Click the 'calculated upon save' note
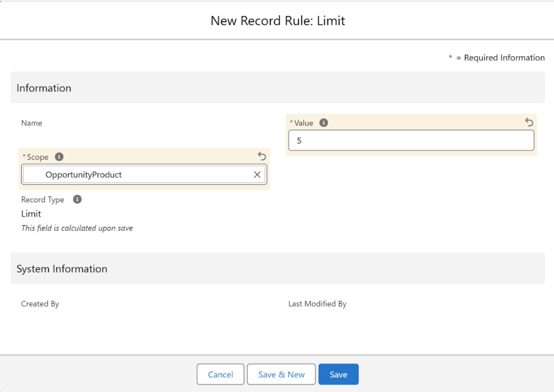Viewport: 554px width, 392px height. coord(77,228)
